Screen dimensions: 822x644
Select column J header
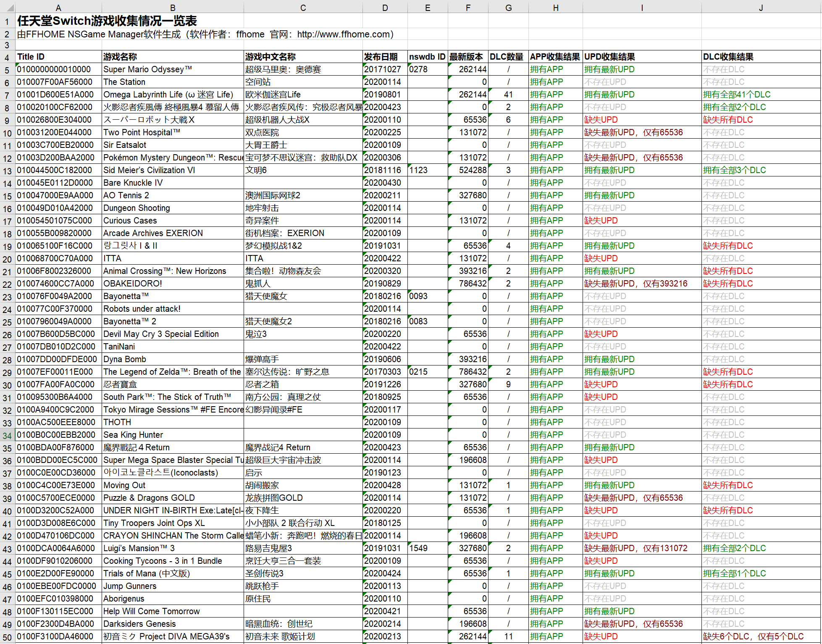761,8
